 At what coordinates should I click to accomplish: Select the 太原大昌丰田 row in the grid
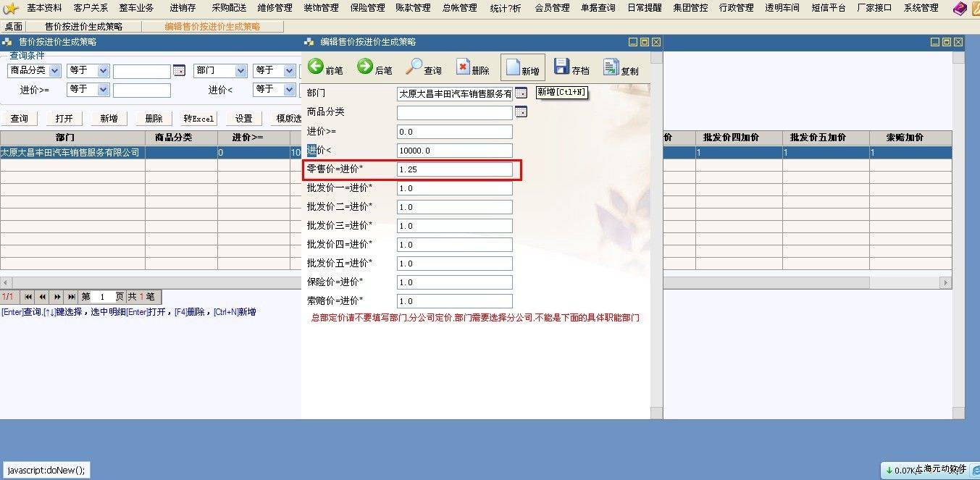point(71,153)
